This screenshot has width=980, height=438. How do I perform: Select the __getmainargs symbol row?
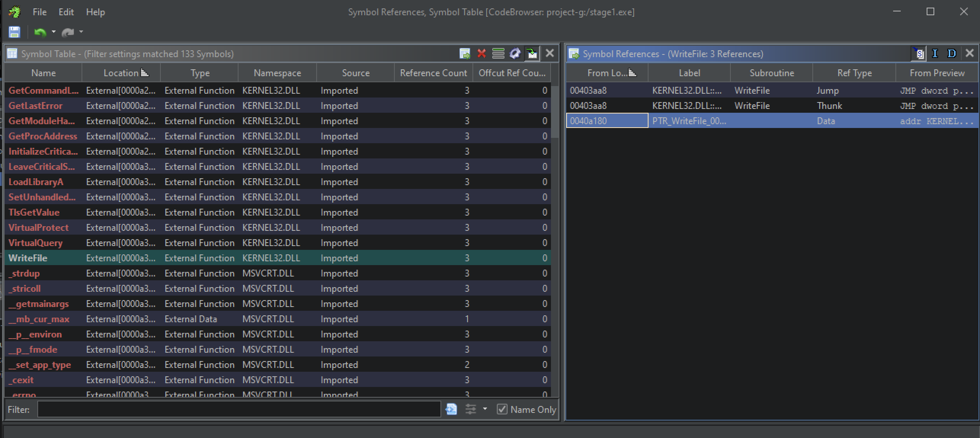pyautogui.click(x=278, y=304)
